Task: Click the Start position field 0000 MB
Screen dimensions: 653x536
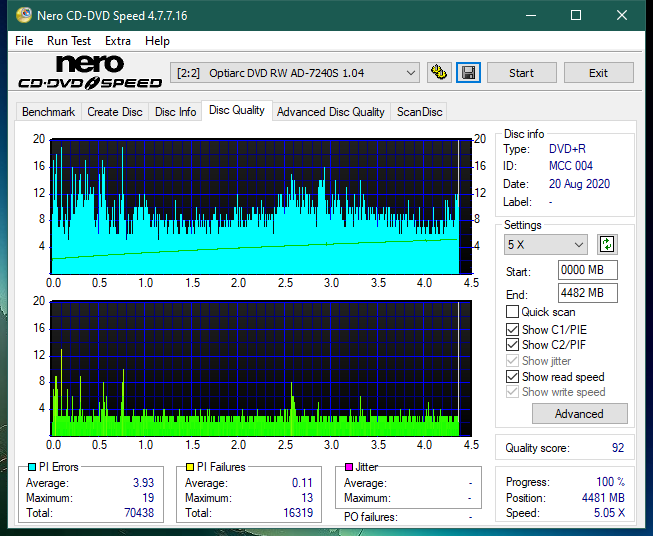Action: pyautogui.click(x=587, y=270)
